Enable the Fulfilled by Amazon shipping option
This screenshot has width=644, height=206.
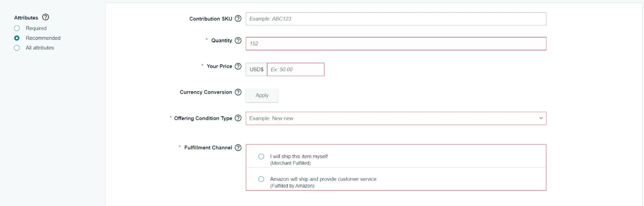pos(261,179)
